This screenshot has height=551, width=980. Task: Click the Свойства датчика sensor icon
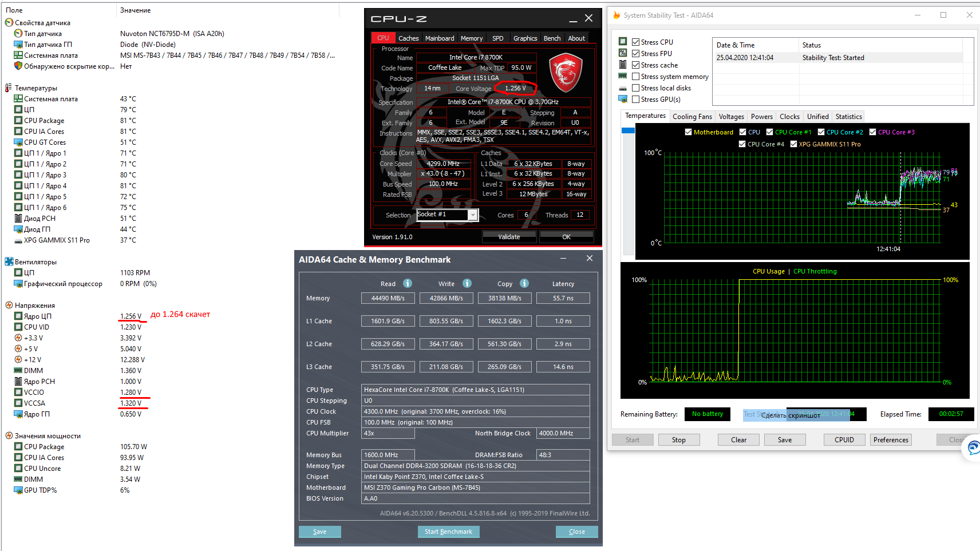(x=9, y=23)
